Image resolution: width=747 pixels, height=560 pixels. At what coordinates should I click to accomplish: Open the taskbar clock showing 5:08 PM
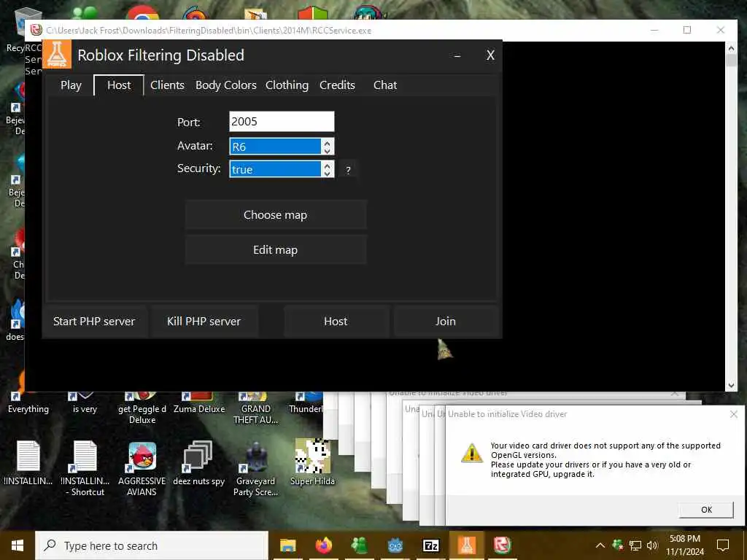point(684,545)
